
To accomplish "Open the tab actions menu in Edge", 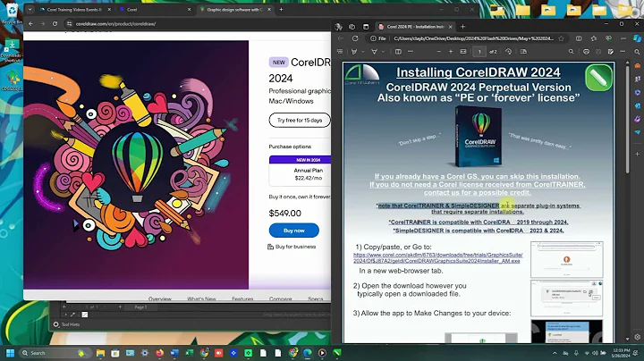I will click(366, 27).
